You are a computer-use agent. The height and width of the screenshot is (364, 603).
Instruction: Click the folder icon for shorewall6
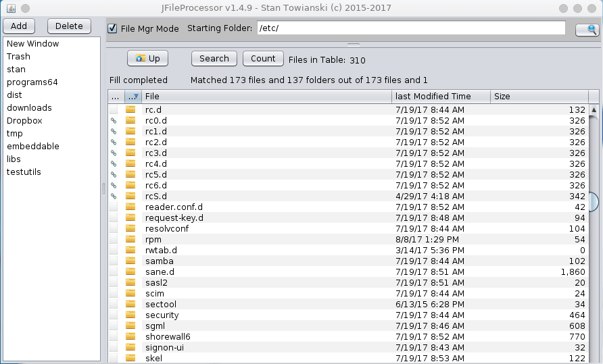coord(130,337)
